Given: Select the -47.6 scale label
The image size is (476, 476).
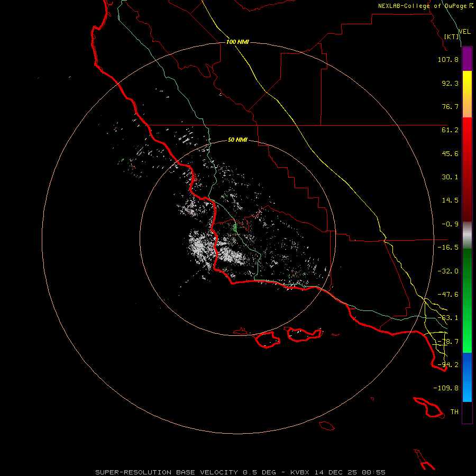Looking at the screenshot, I should click(x=448, y=295).
